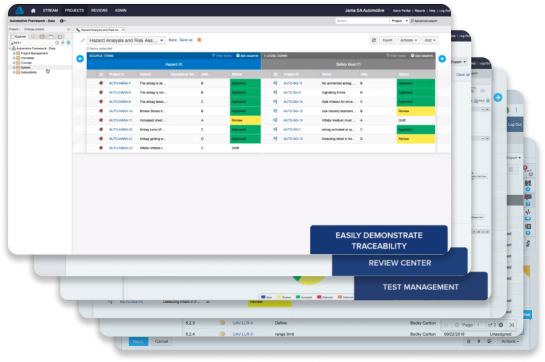Toggle the Explorer checkbox in the left panel
This screenshot has height=362, width=545.
click(x=12, y=37)
